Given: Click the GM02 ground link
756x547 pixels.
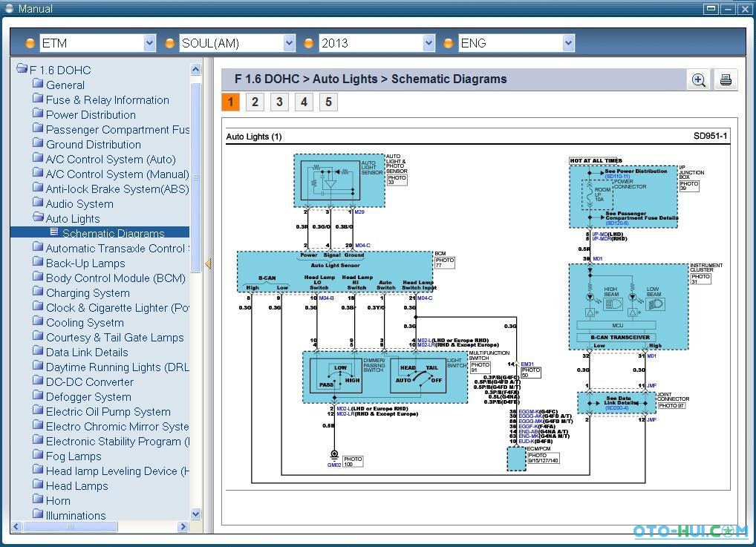Looking at the screenshot, I should 334,465.
